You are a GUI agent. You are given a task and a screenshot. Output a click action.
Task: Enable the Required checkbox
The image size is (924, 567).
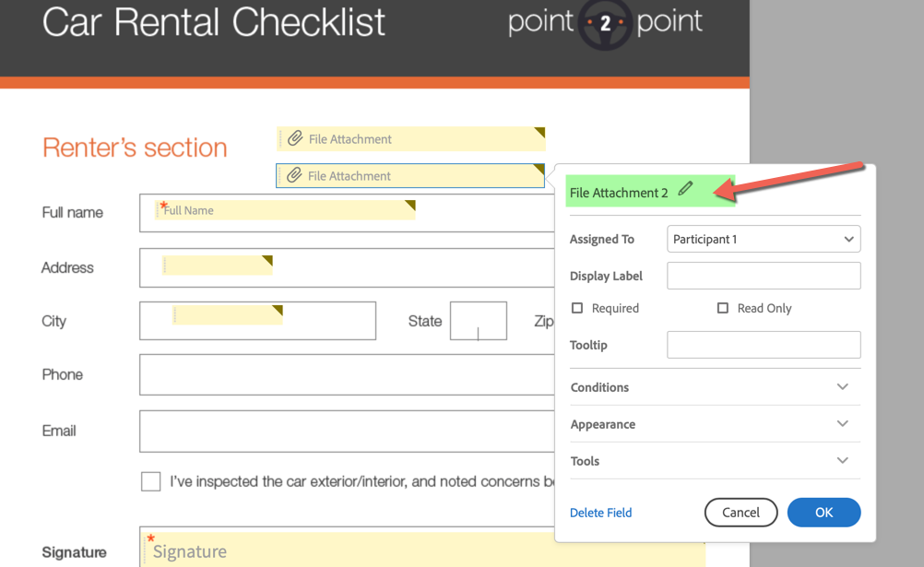click(578, 308)
